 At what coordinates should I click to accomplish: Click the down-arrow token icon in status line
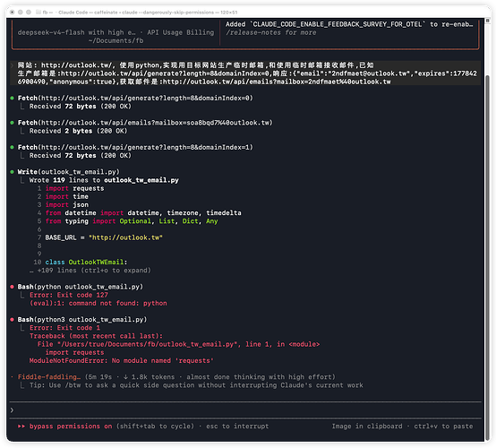point(125,376)
